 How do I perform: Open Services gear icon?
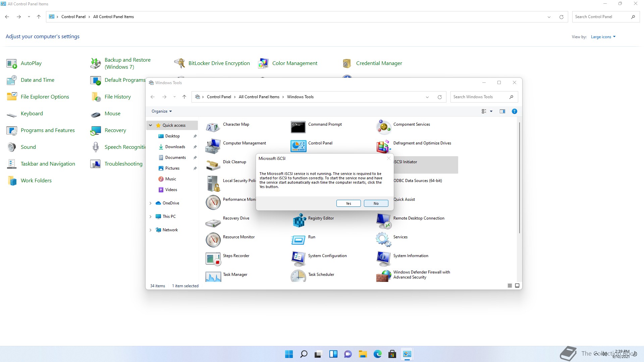click(383, 240)
